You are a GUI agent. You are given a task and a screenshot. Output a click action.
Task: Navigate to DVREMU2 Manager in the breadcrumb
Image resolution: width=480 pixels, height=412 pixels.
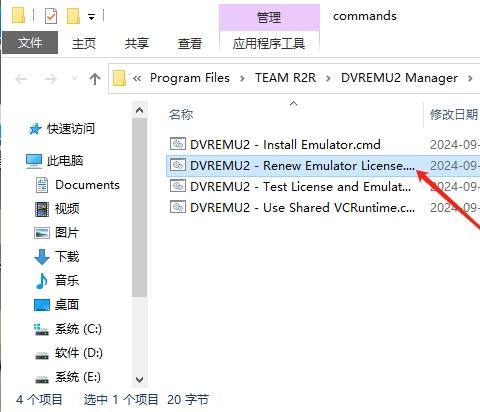click(x=399, y=78)
